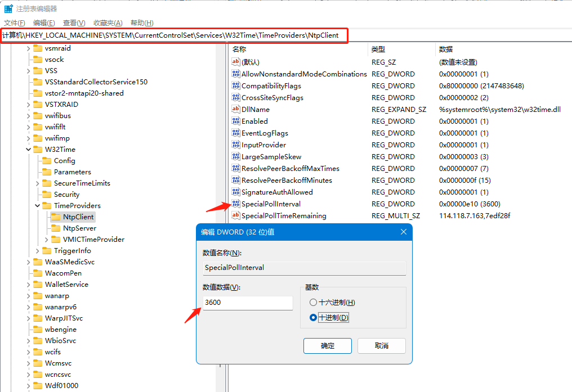This screenshot has width=572, height=392.
Task: Click the (默认) default value icon
Action: [x=236, y=62]
